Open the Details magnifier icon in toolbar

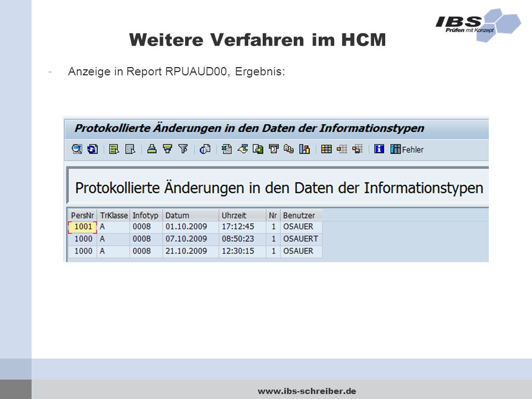point(77,149)
